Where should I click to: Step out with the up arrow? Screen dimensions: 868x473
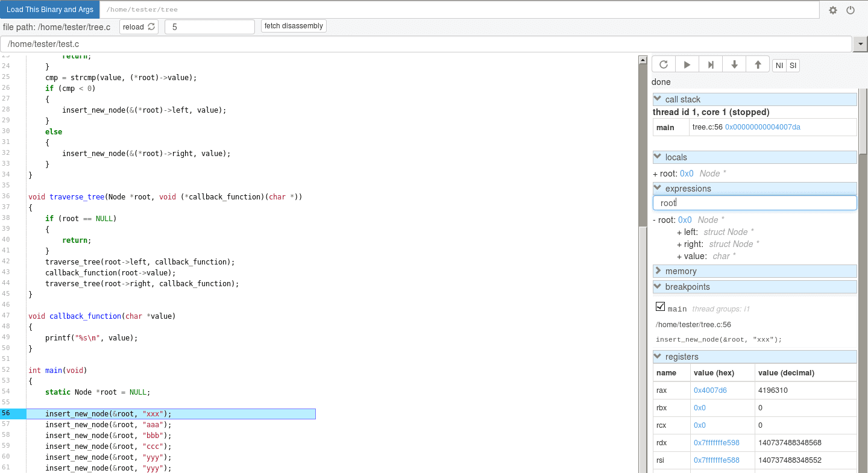[x=758, y=65]
